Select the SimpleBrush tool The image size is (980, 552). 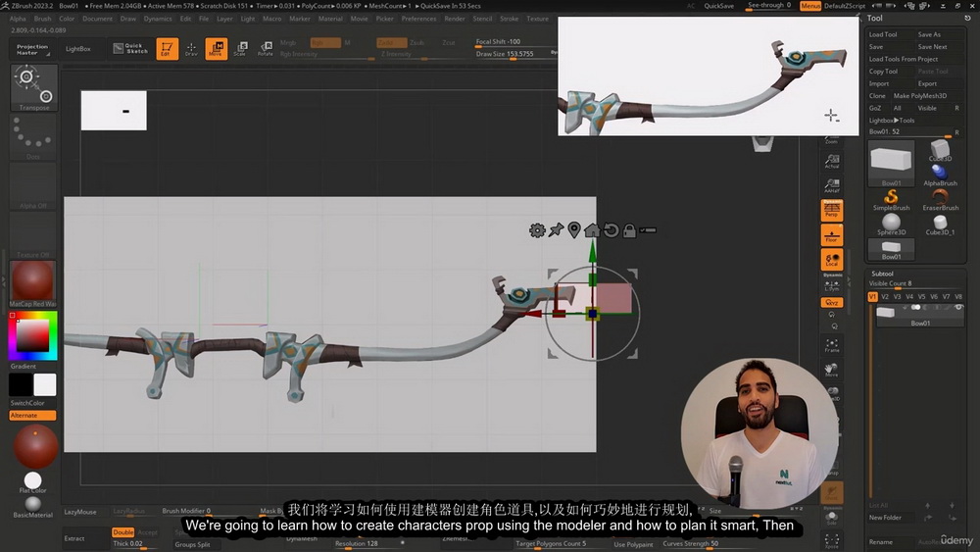pyautogui.click(x=891, y=200)
